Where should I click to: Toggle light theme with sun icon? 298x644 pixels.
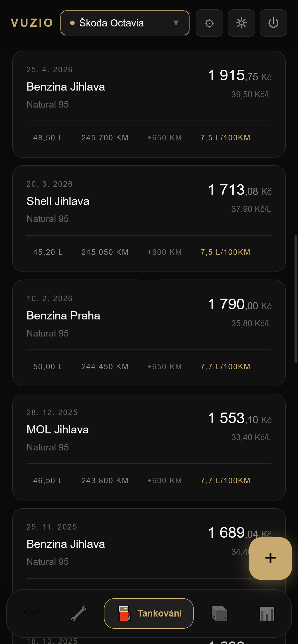[x=241, y=23]
